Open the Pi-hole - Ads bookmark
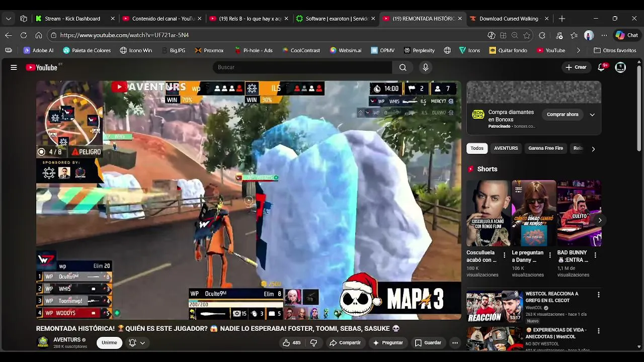This screenshot has height=362, width=644. tap(254, 50)
